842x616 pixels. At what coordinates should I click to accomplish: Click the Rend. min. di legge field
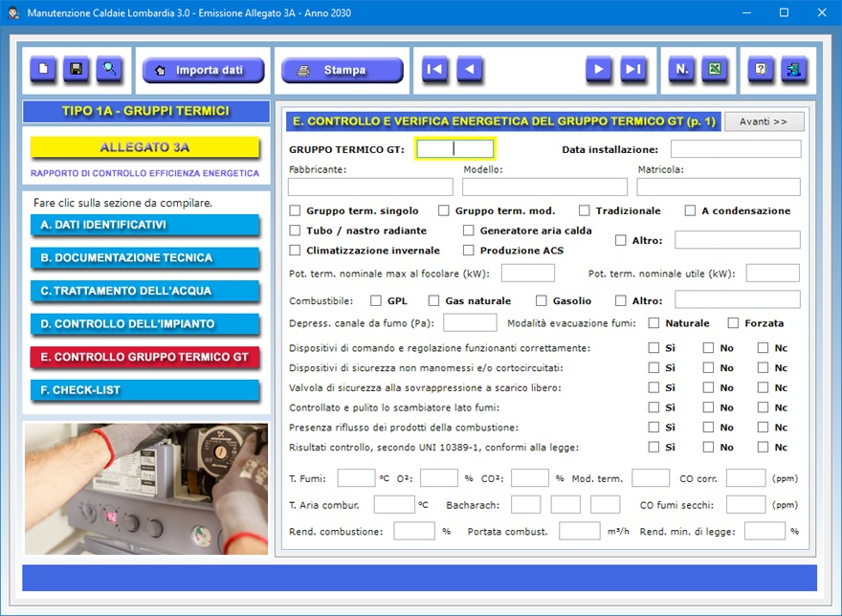coord(765,531)
